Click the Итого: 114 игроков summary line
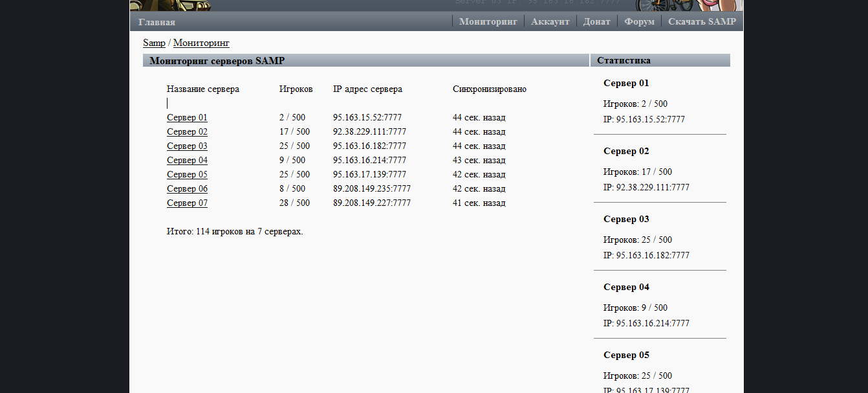The width and height of the screenshot is (868, 393). pyautogui.click(x=235, y=232)
